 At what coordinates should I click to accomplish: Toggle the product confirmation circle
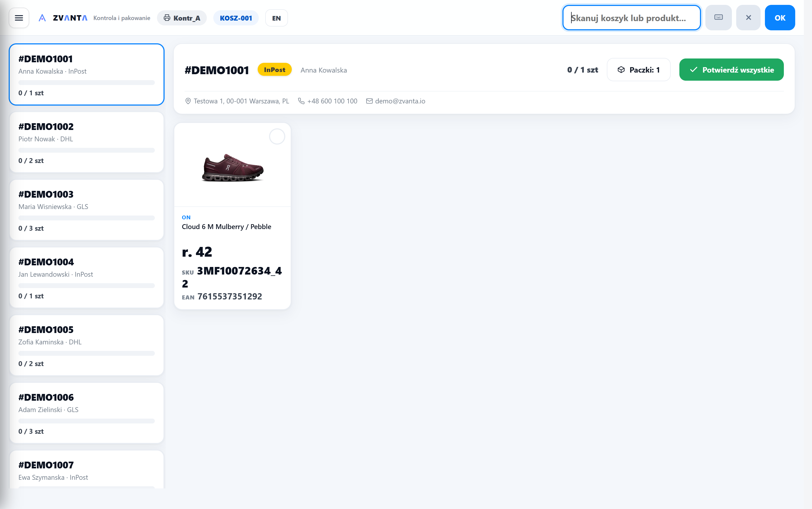[277, 137]
